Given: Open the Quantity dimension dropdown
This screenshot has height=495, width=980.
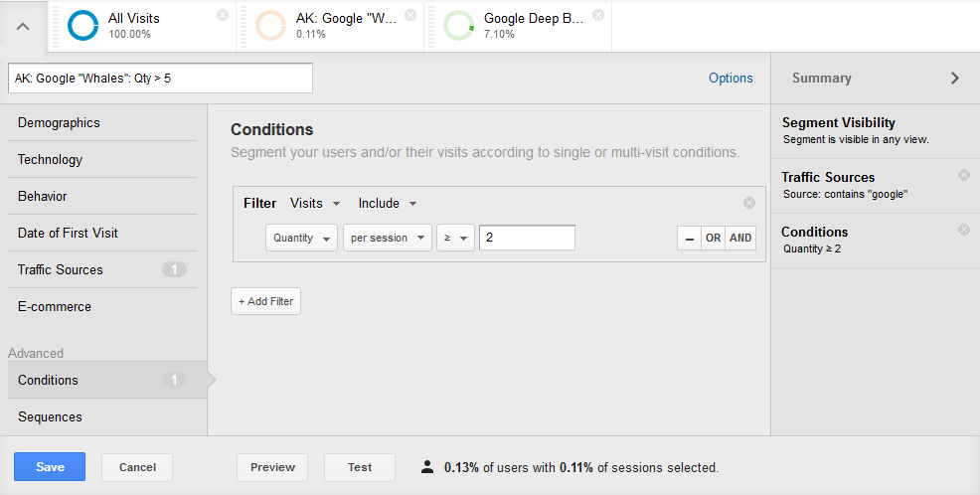Looking at the screenshot, I should coord(301,239).
